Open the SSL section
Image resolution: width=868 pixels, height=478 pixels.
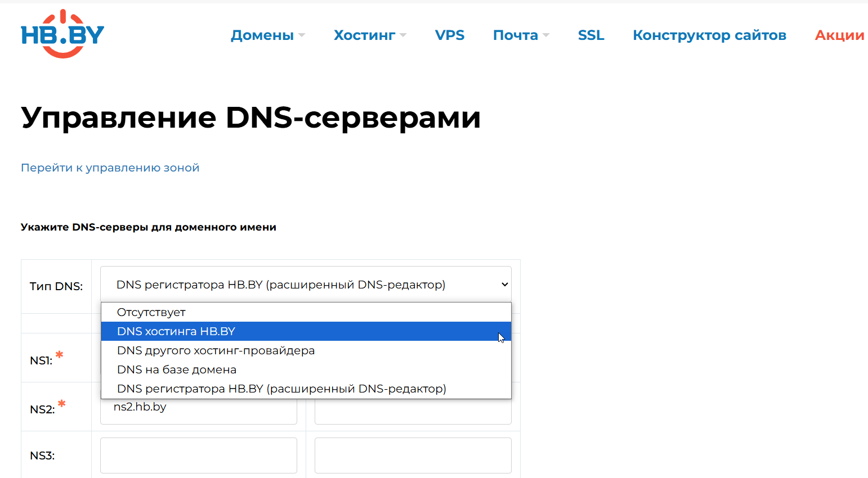tap(590, 35)
